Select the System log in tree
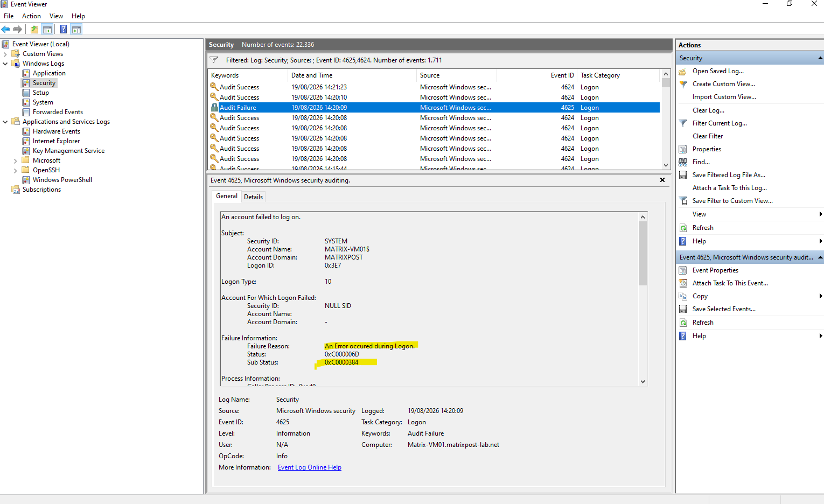Viewport: 824px width, 504px height. point(43,102)
